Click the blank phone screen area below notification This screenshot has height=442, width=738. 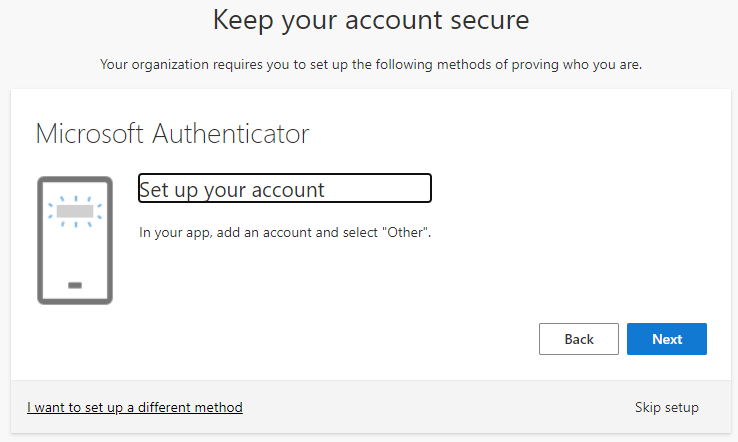[75, 250]
